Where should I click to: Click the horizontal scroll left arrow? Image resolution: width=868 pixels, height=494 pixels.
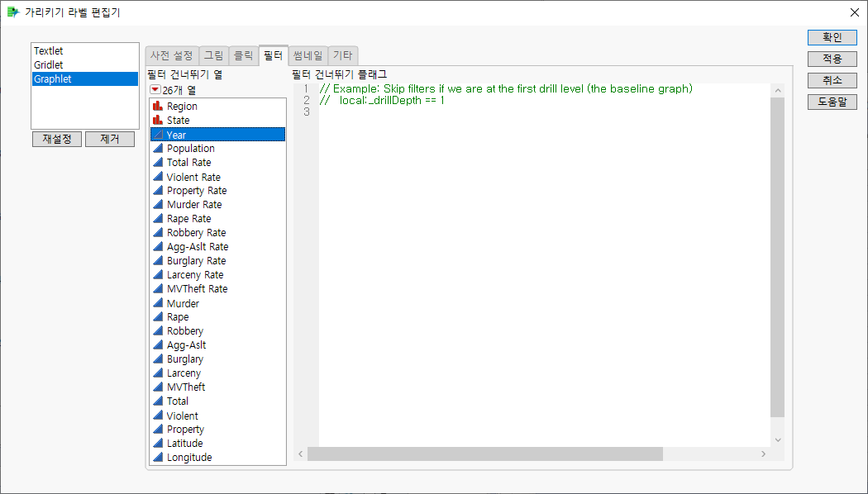pos(301,454)
